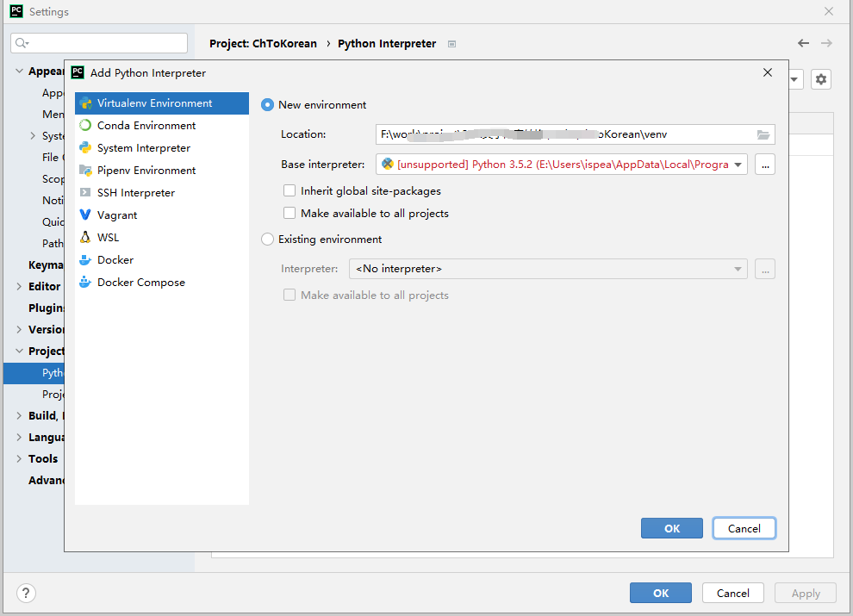Open the existing Interpreter dropdown showing No interpreter
The image size is (853, 616).
pyautogui.click(x=548, y=269)
